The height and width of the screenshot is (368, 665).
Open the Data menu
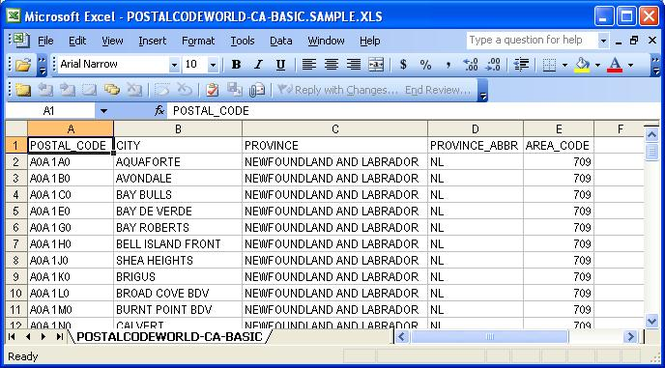point(281,41)
